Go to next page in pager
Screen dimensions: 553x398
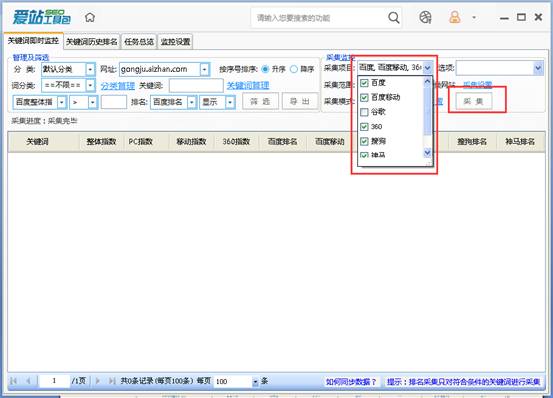pos(98,381)
